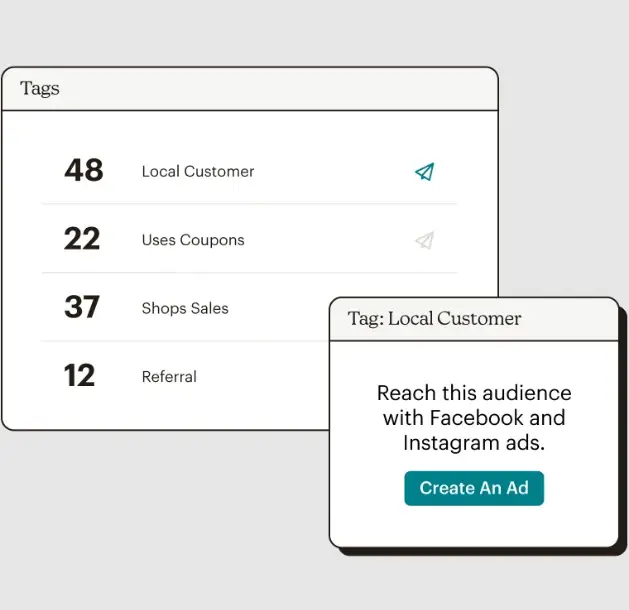The width and height of the screenshot is (629, 610).
Task: Click the teal send icon for Local Customer
Action: 424,172
